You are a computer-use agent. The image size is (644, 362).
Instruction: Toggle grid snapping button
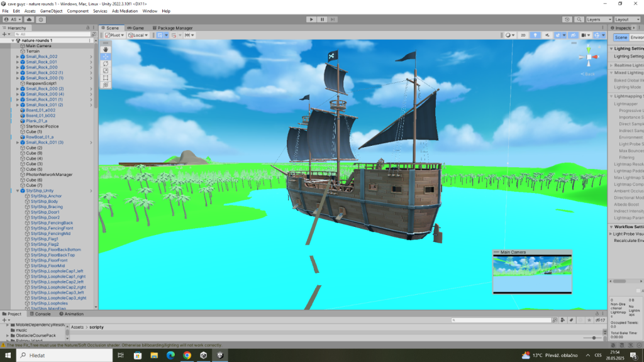click(x=174, y=35)
